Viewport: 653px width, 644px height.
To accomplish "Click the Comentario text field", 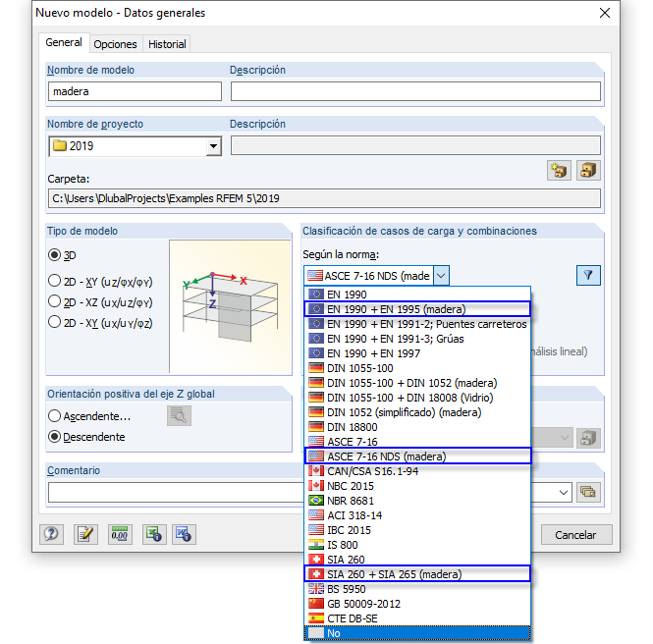I will 177,493.
